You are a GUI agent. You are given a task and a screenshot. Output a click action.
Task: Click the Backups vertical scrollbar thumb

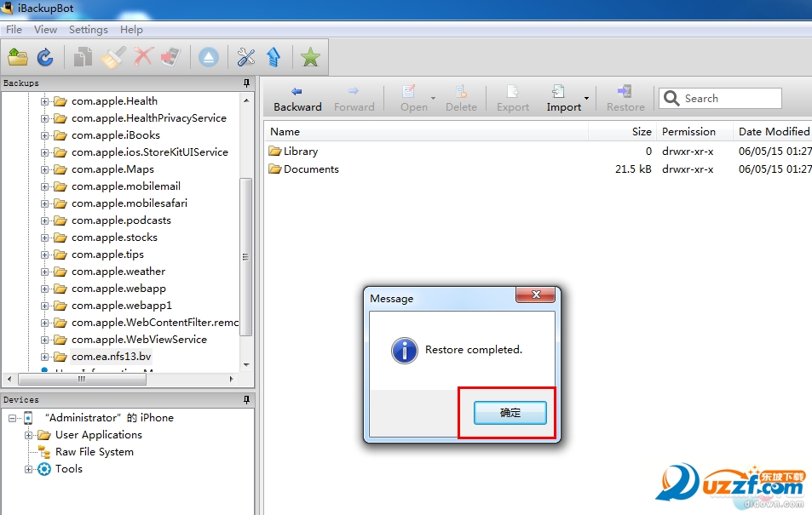246,257
